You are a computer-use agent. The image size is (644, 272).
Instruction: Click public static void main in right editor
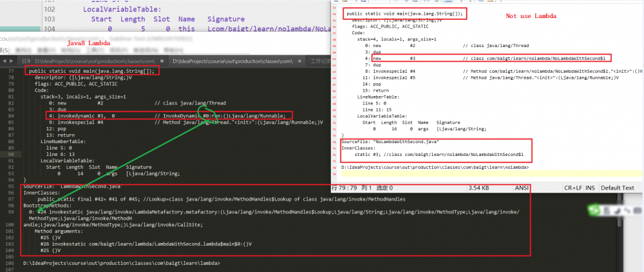tap(404, 14)
